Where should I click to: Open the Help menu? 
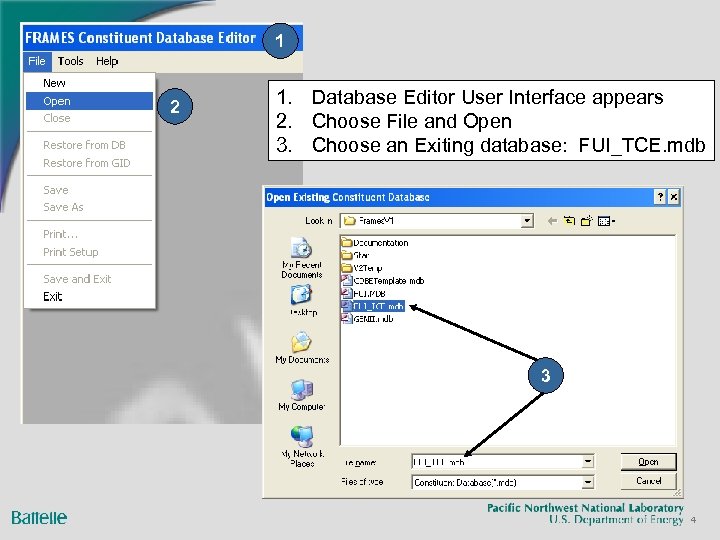(107, 61)
